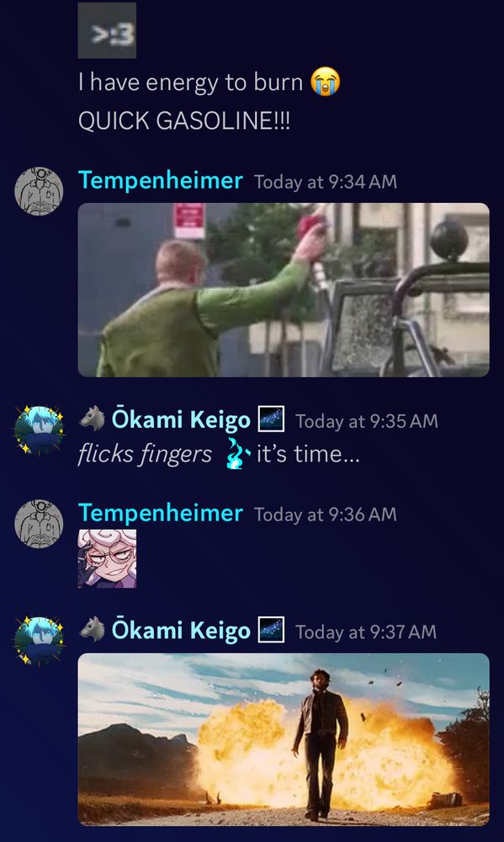The height and width of the screenshot is (842, 504).
Task: Open the explosion walk-away GIF
Action: (284, 739)
